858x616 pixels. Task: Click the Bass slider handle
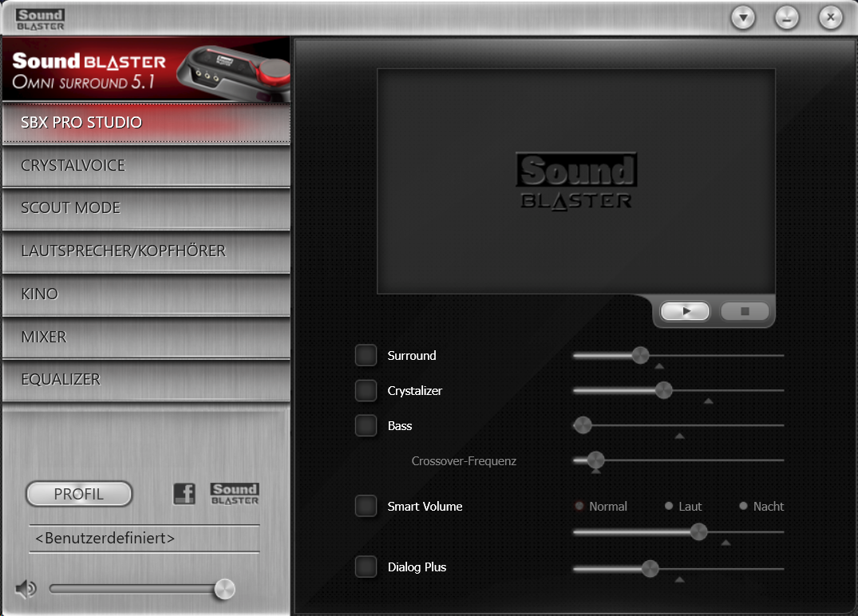click(583, 425)
